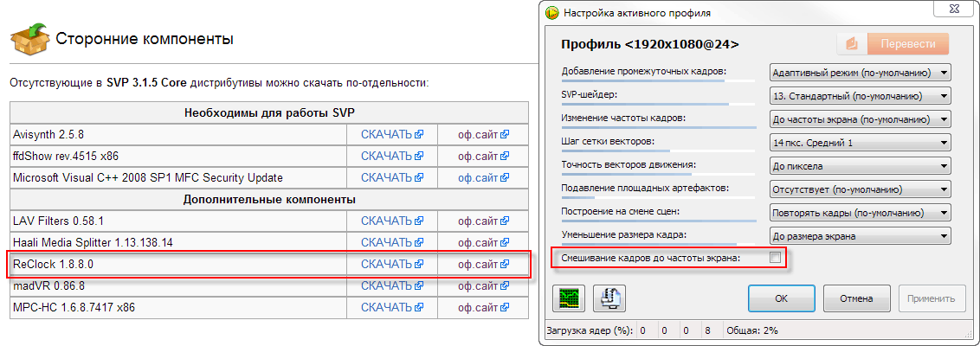
Task: Click СКАЧАТЬ link for MPC-HC 1.6.8.7417 x86
Action: [386, 307]
